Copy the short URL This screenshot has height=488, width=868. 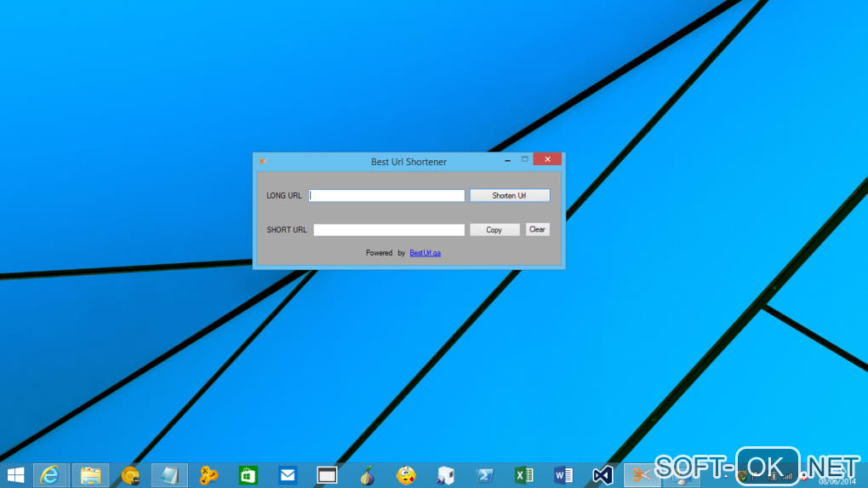(494, 230)
